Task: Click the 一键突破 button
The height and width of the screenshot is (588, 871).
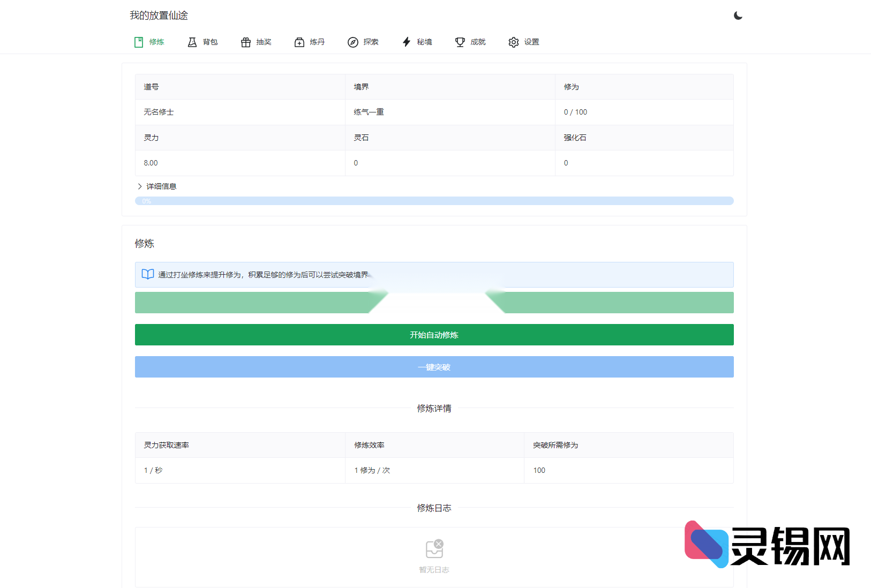Action: click(x=434, y=367)
